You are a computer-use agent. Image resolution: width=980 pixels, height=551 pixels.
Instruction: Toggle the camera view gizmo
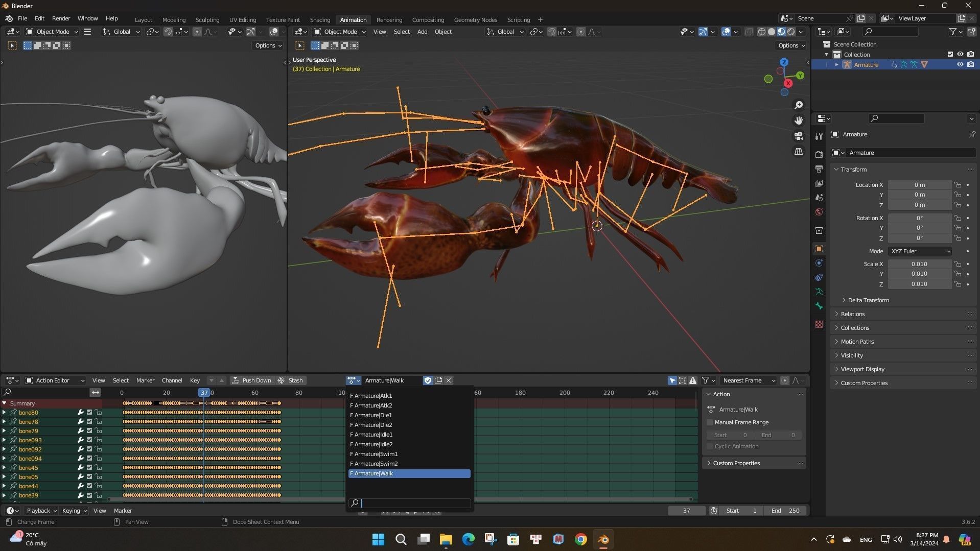click(x=799, y=136)
